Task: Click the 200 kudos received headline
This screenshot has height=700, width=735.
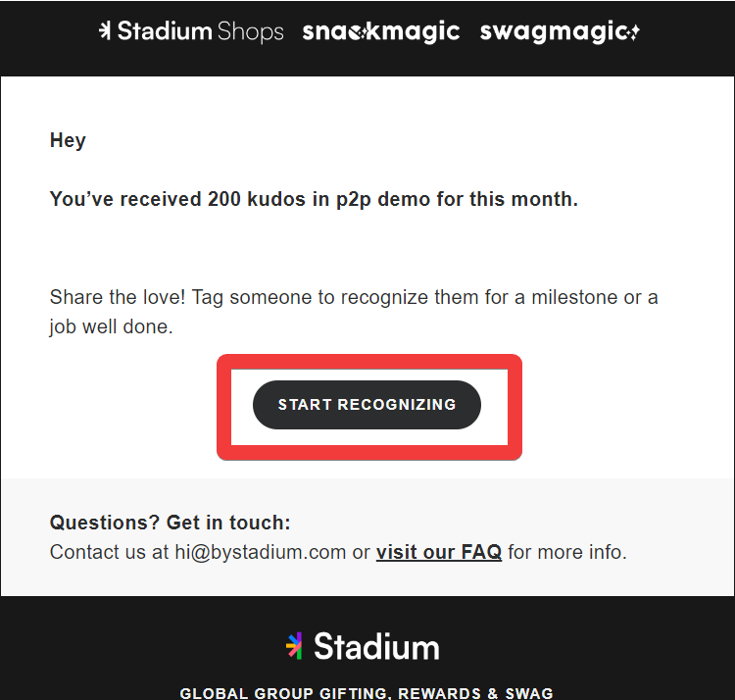Action: pyautogui.click(x=314, y=199)
